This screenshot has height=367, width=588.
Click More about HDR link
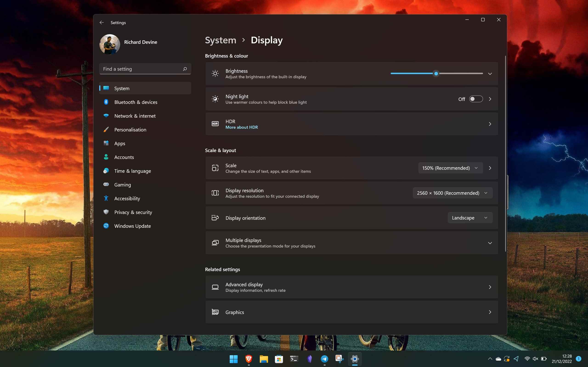click(241, 127)
